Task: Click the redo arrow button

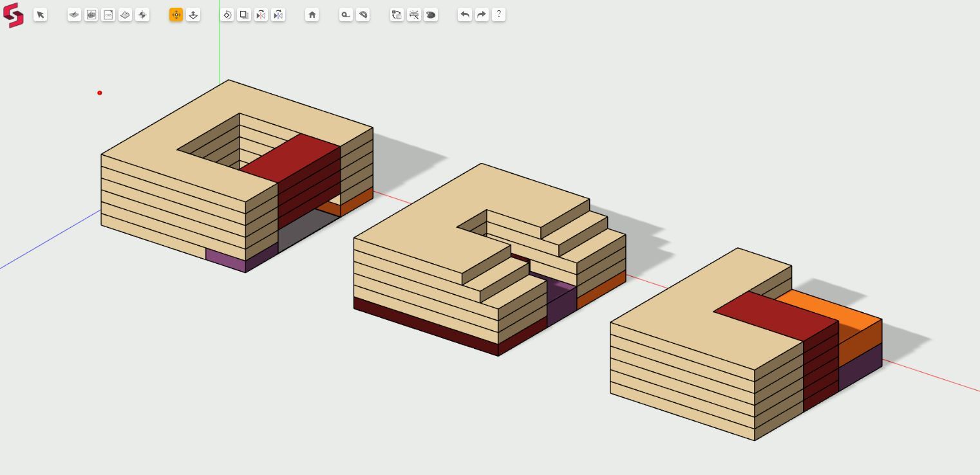Action: [x=482, y=14]
